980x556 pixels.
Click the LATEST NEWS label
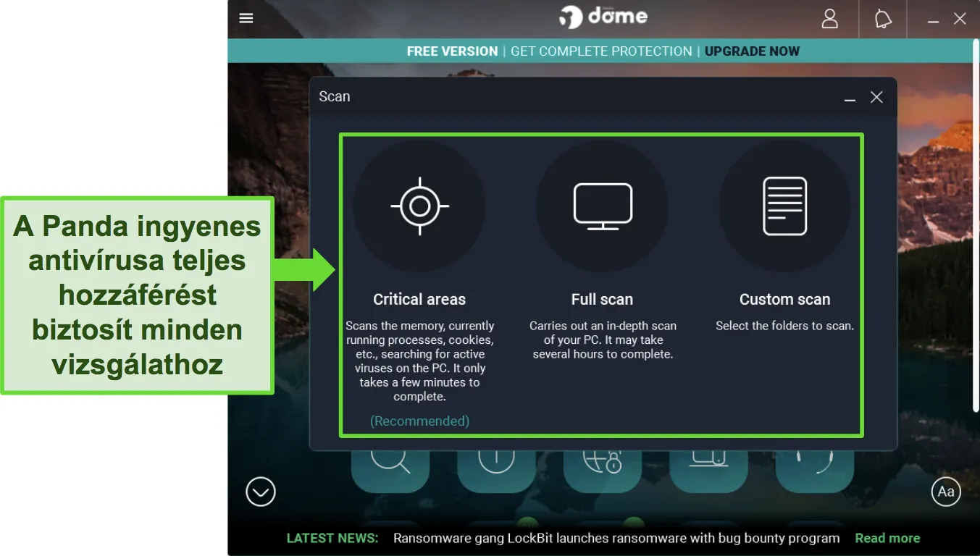[332, 538]
